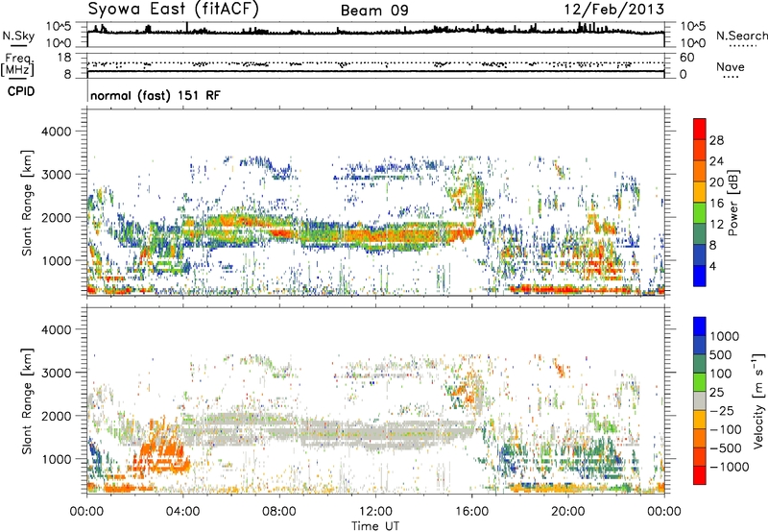The image size is (768, 532).
Task: Click '4000' tick on power panel axis
Action: (x=57, y=132)
